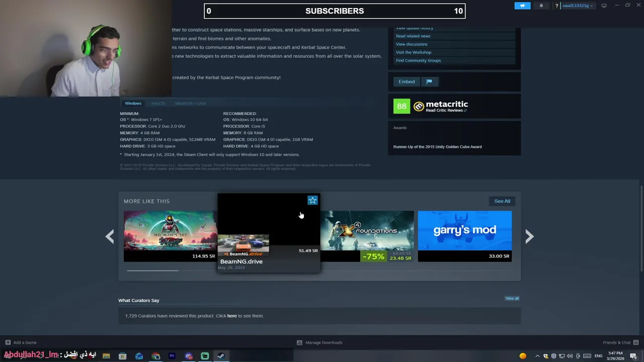Open Find Community Groups link
This screenshot has width=644, height=362.
418,60
